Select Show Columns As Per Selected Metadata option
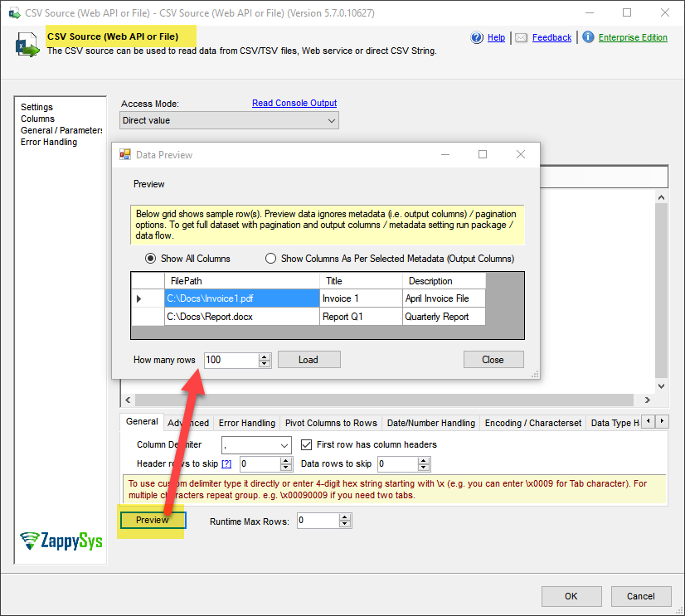The width and height of the screenshot is (685, 616). click(270, 259)
